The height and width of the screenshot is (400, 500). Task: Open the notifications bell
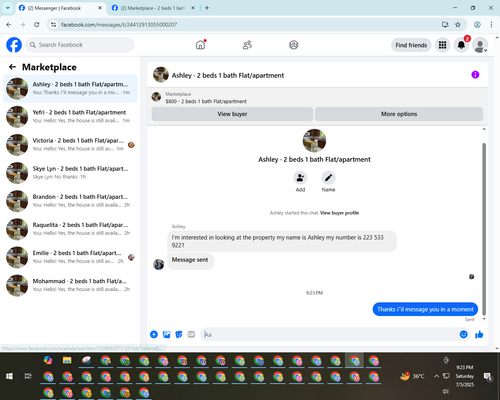(x=461, y=45)
